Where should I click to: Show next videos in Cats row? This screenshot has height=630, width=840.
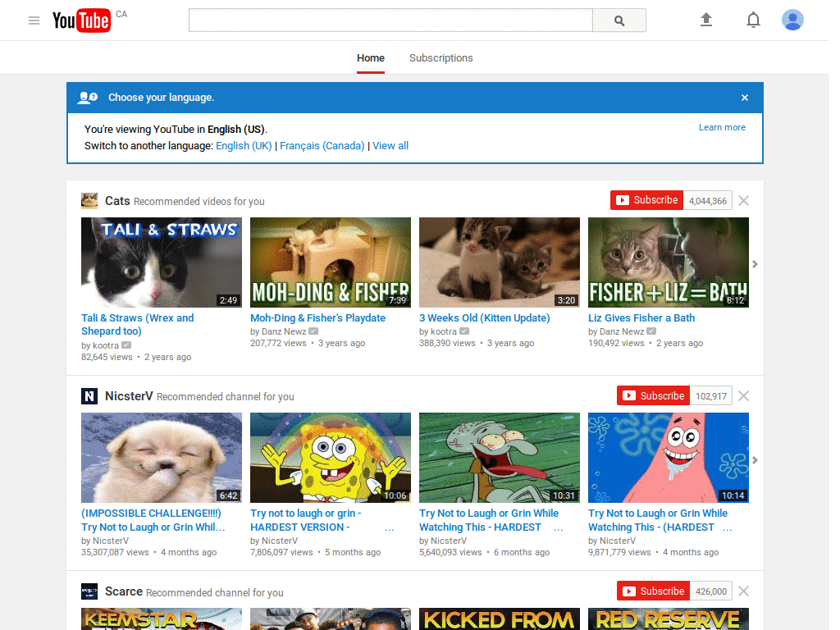pos(755,264)
